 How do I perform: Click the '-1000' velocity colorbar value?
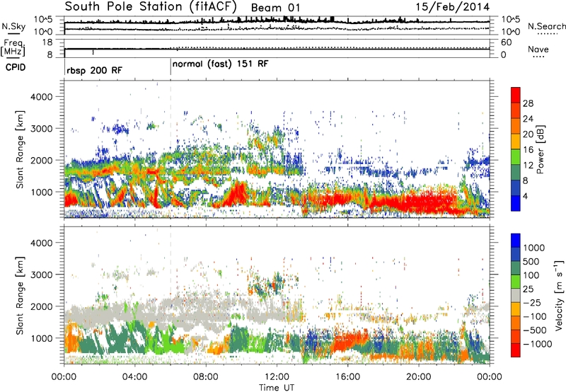(x=538, y=344)
